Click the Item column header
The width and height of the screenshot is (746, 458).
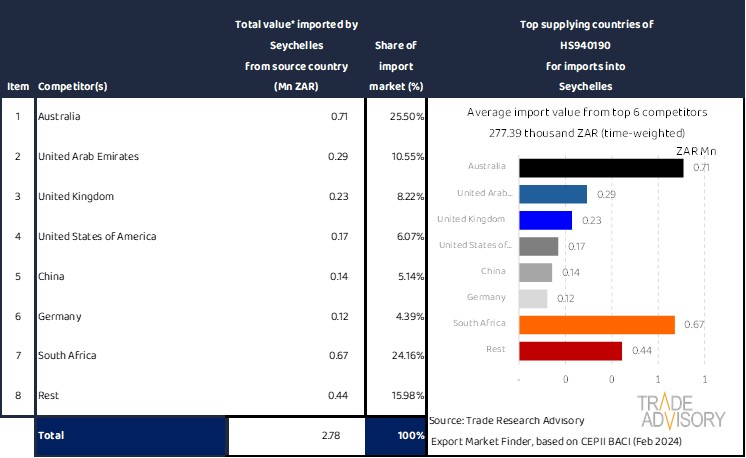pos(17,86)
